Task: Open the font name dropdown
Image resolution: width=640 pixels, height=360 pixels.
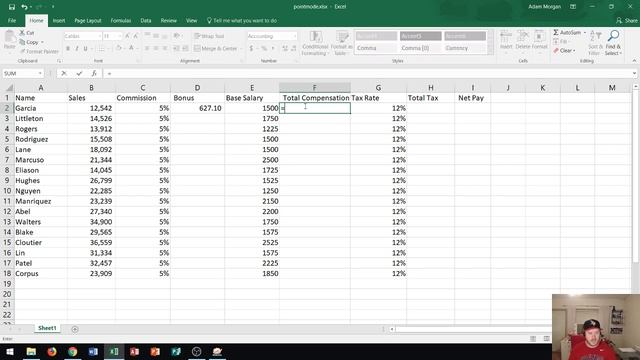Action: pyautogui.click(x=100, y=36)
